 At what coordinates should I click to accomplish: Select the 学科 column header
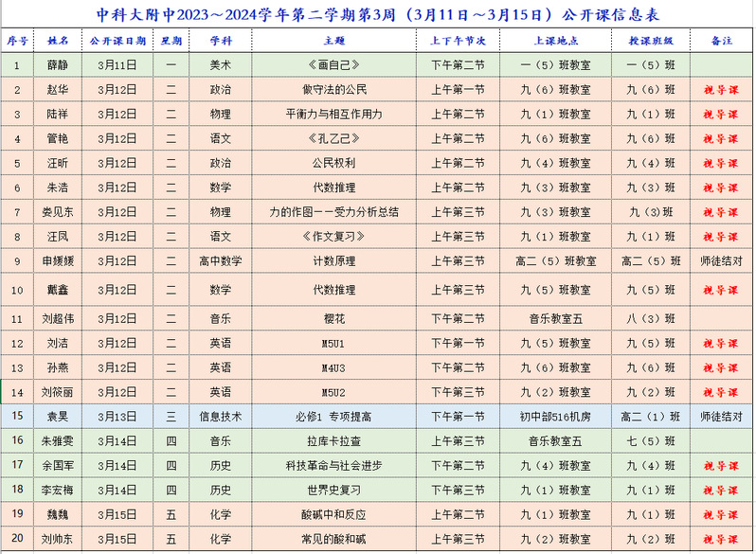pos(221,41)
